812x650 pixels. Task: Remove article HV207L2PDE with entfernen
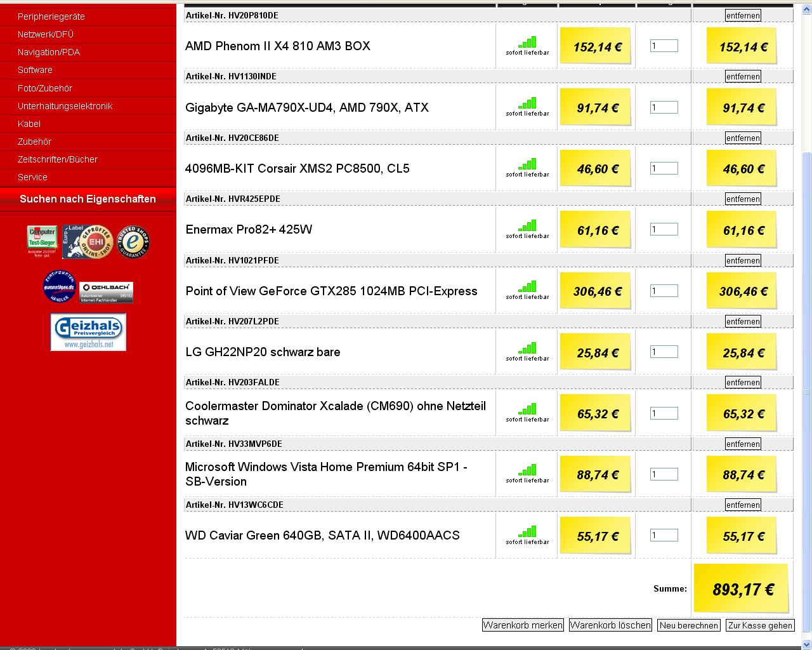743,321
